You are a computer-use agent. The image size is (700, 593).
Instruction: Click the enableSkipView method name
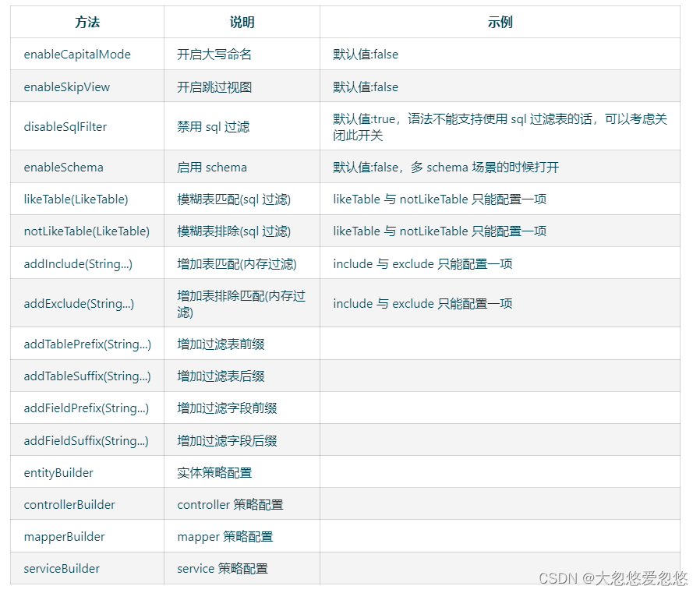coord(67,86)
